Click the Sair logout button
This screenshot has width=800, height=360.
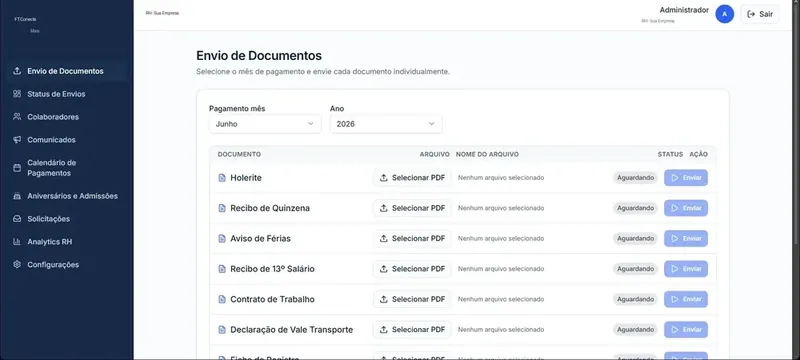click(760, 14)
